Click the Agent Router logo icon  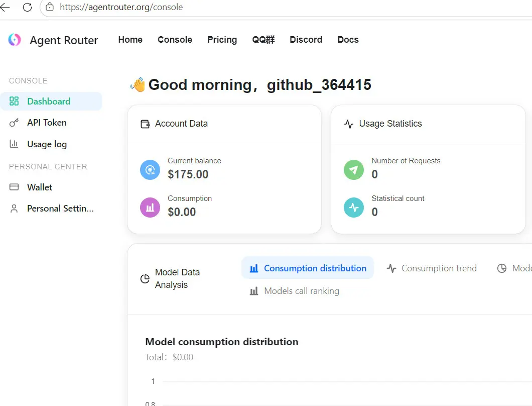click(15, 40)
